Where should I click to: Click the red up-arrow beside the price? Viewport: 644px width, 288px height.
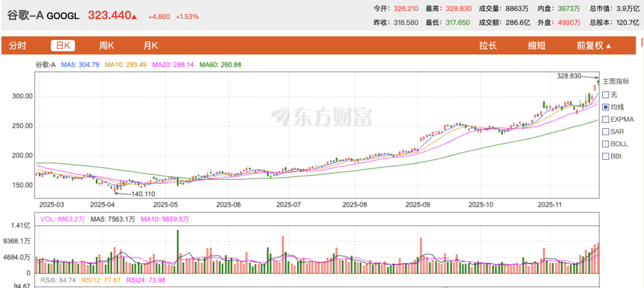coord(134,17)
